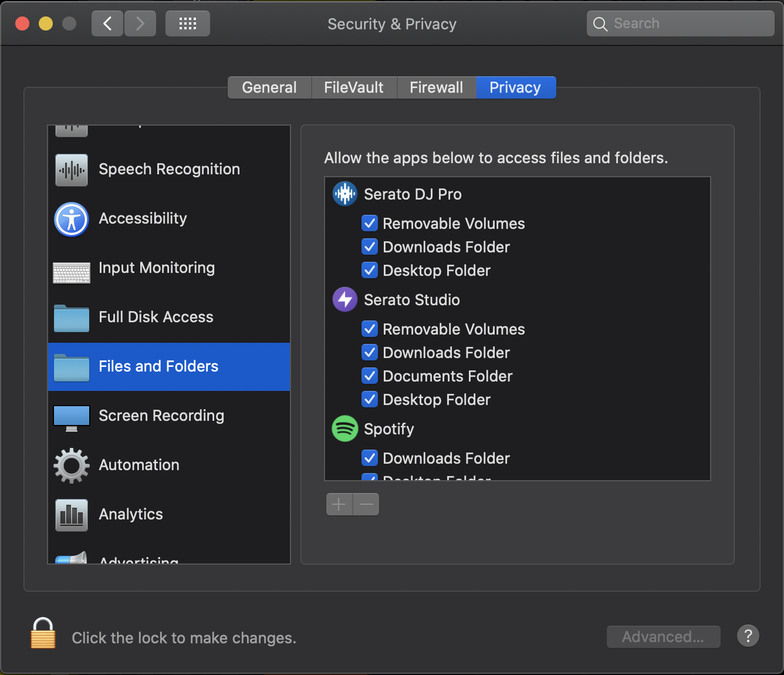
Task: Select Analytics label in sidebar
Action: [x=131, y=514]
